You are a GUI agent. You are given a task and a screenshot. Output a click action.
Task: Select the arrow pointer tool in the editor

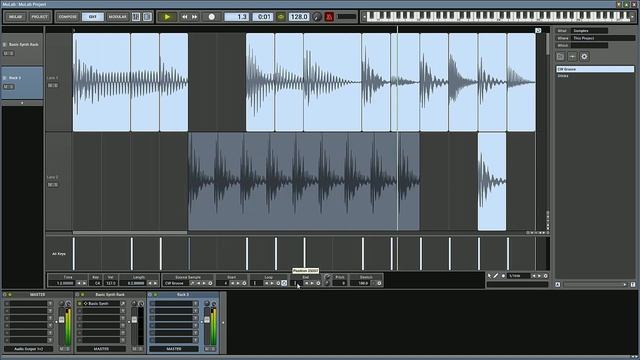pyautogui.click(x=489, y=276)
